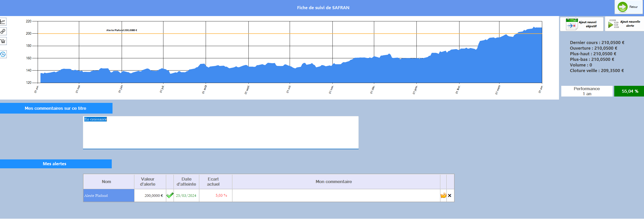Click the Dernier cours value line

point(597,43)
